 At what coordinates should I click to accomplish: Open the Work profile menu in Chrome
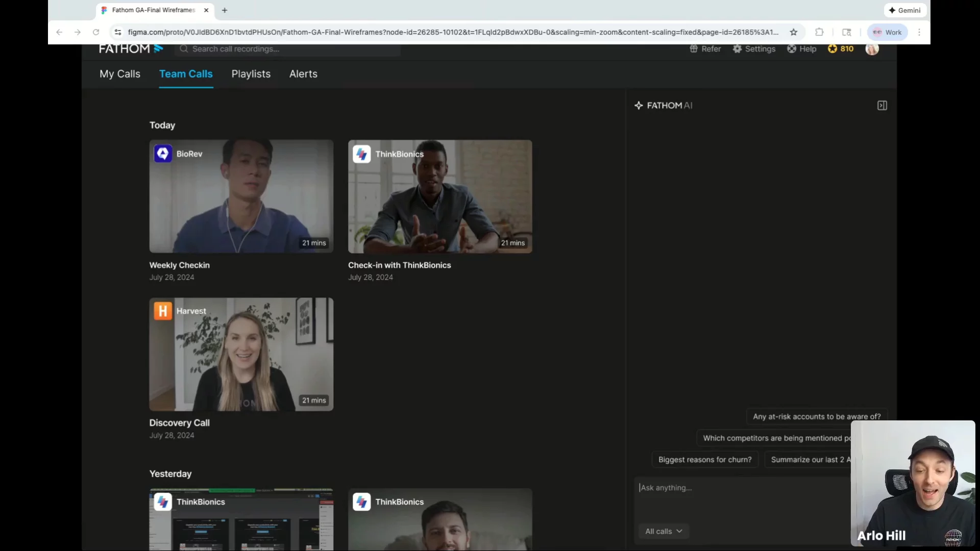[887, 32]
